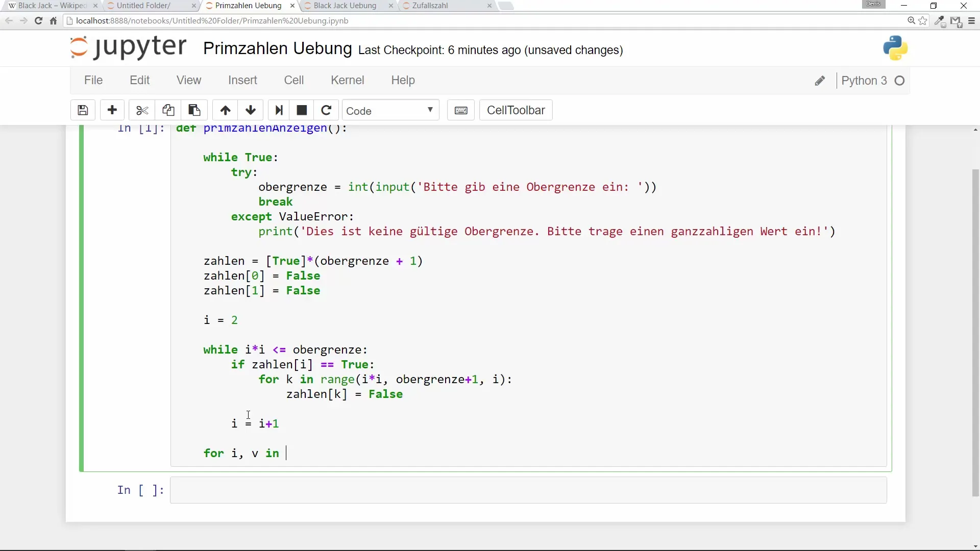Click line 'i = i+1' in code

255,423
